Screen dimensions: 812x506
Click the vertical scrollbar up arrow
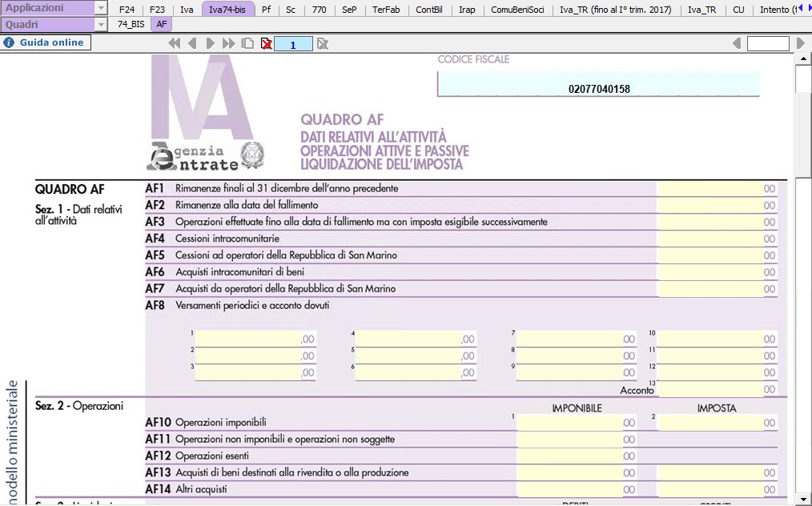pos(803,58)
